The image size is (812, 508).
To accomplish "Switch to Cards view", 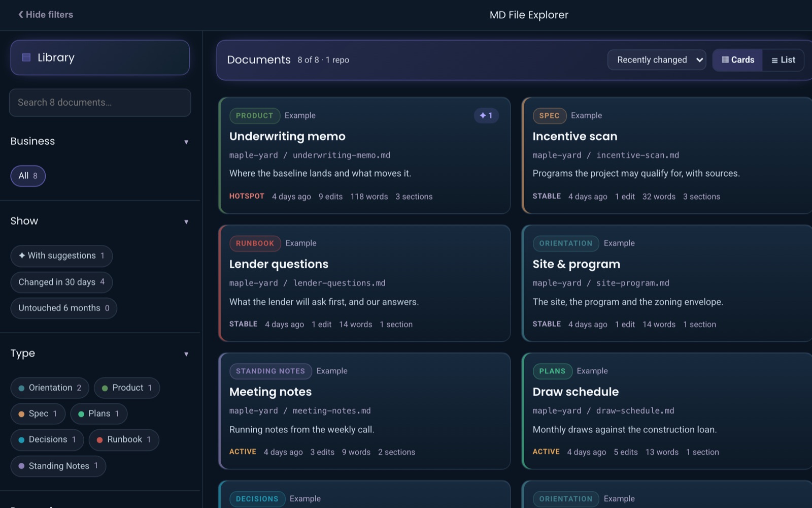I will [x=737, y=60].
